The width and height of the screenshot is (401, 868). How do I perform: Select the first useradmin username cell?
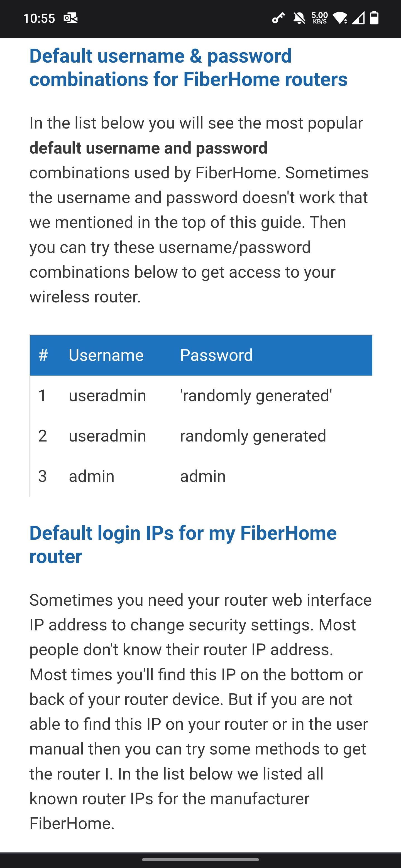[x=107, y=396]
